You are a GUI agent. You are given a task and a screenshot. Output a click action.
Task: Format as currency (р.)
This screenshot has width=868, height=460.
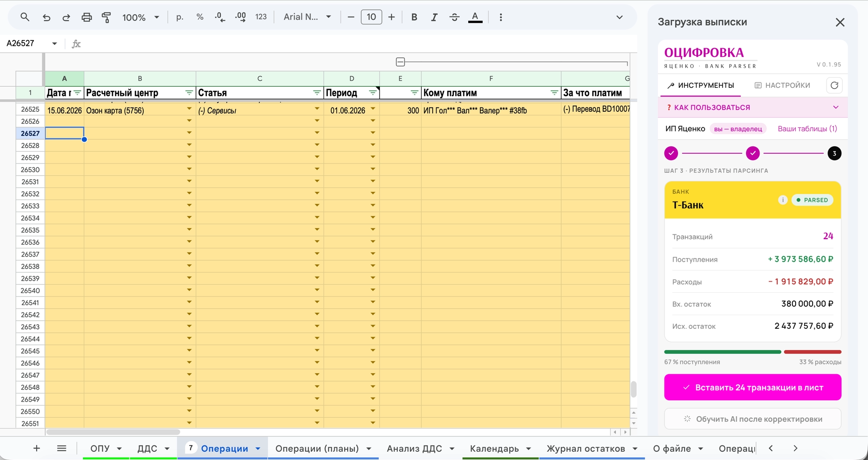point(180,17)
